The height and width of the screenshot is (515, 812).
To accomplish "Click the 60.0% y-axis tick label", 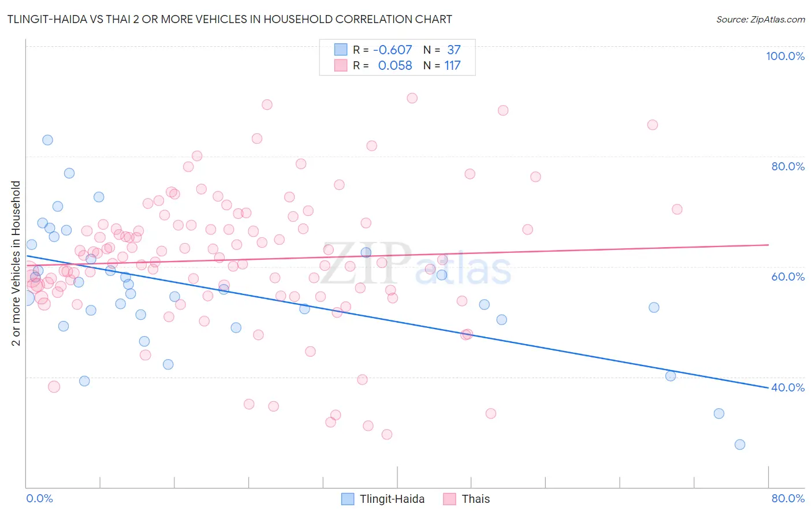I will pyautogui.click(x=788, y=277).
